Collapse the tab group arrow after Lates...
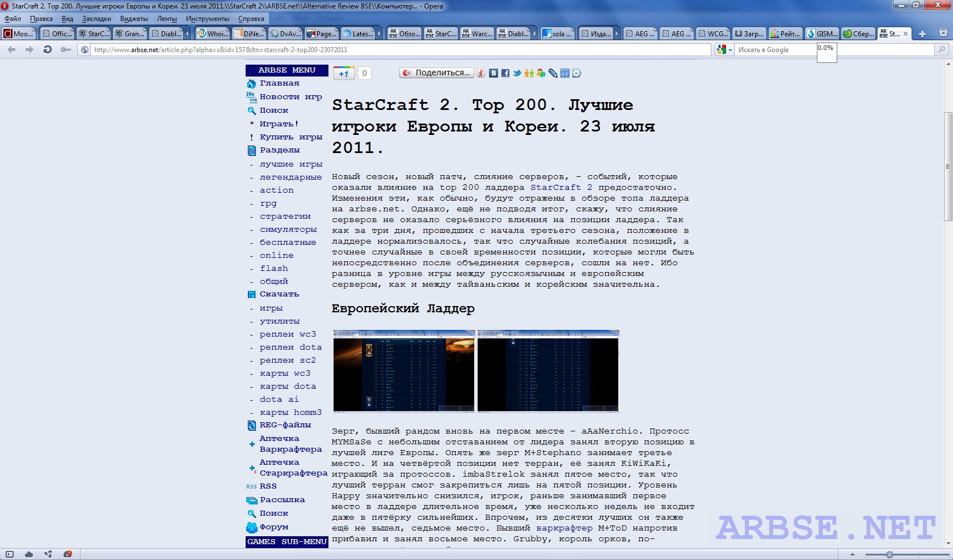The image size is (953, 560). tap(378, 34)
